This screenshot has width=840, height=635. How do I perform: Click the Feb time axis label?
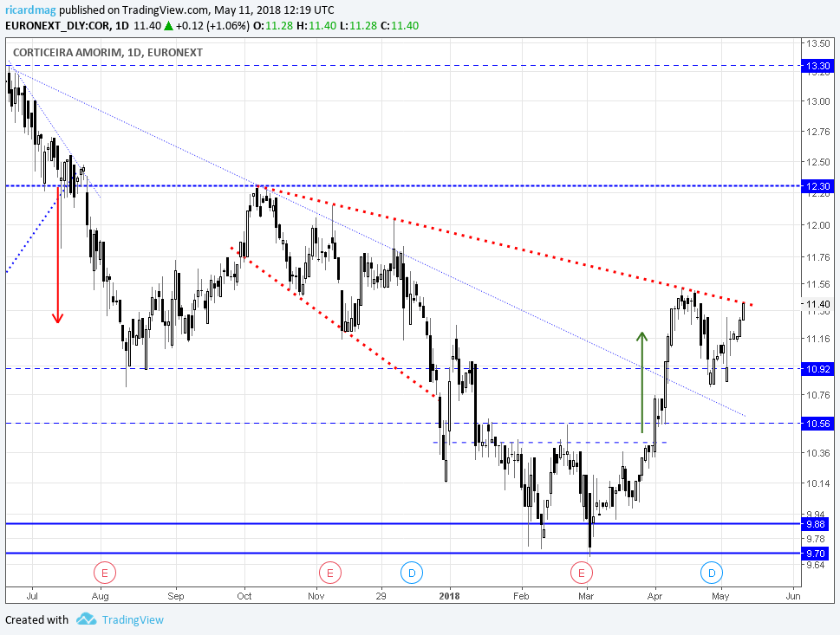click(521, 596)
